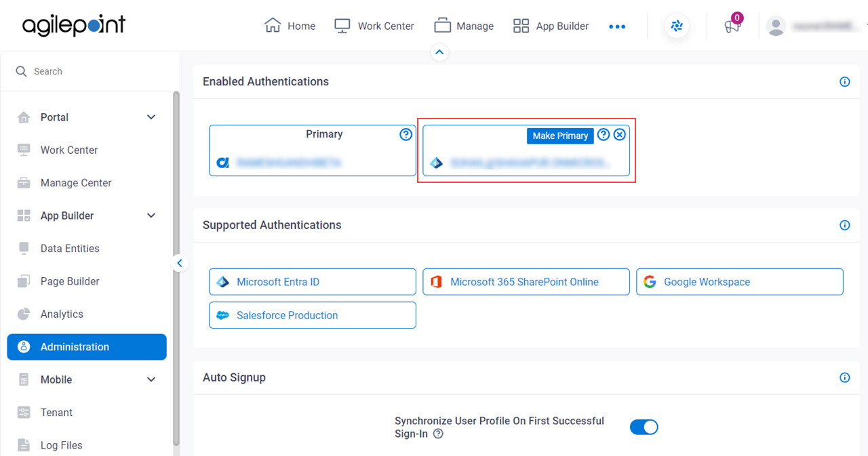Select Google Workspace authentication
Viewport: 868px width, 456px height.
[740, 282]
